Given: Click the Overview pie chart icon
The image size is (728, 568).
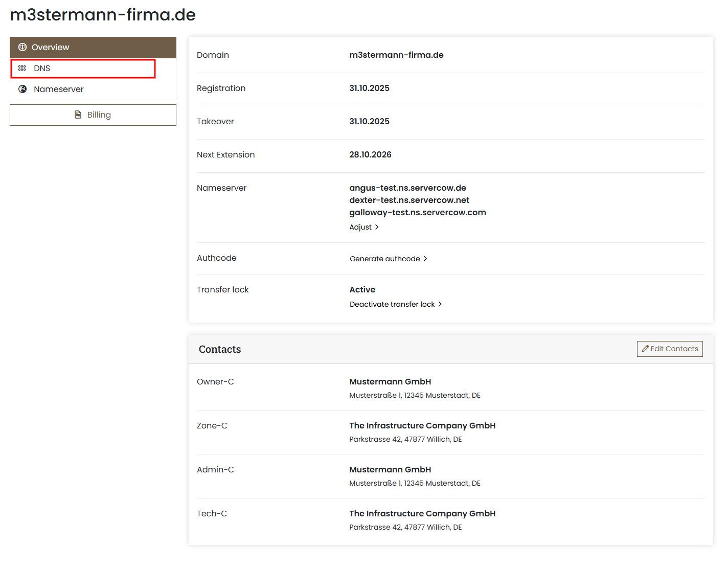Looking at the screenshot, I should 22,47.
